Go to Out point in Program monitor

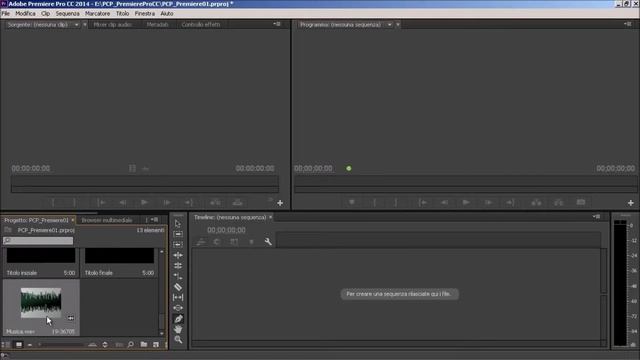pyautogui.click(x=510, y=202)
